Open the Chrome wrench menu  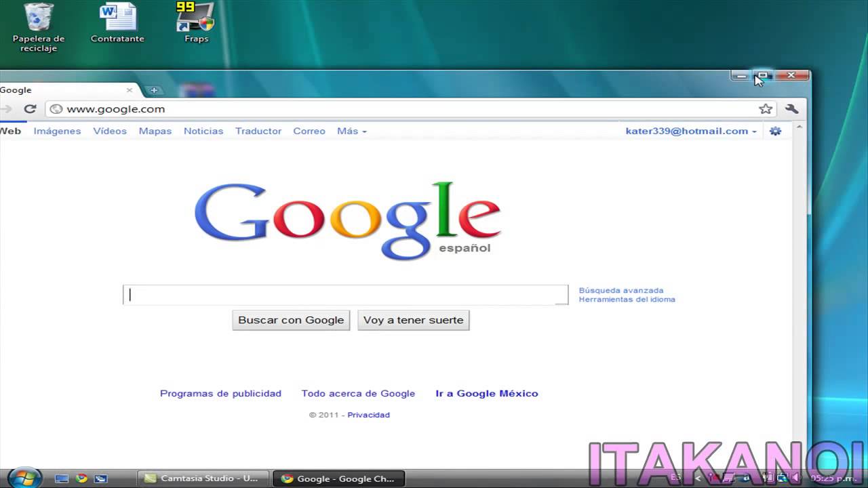click(791, 109)
